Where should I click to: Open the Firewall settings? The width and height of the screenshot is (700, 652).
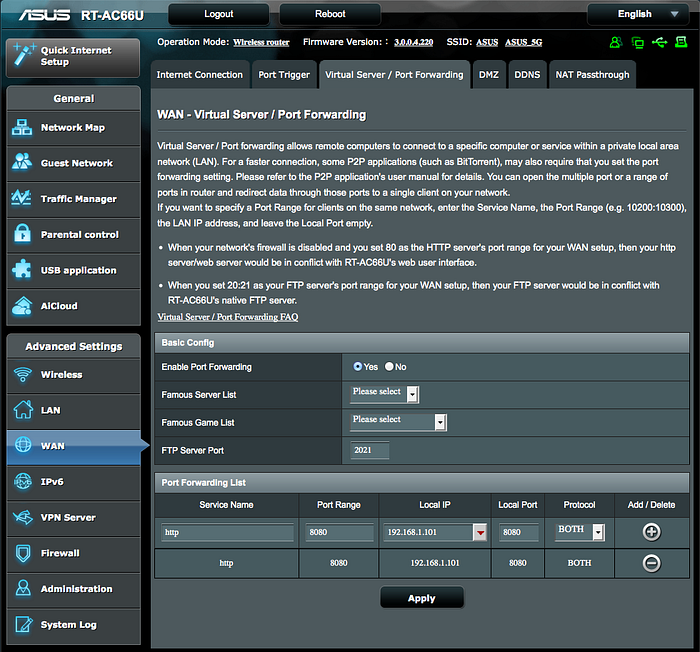[74, 553]
